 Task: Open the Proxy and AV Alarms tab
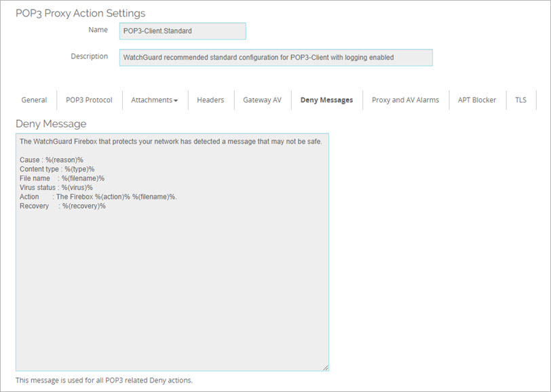pyautogui.click(x=405, y=100)
